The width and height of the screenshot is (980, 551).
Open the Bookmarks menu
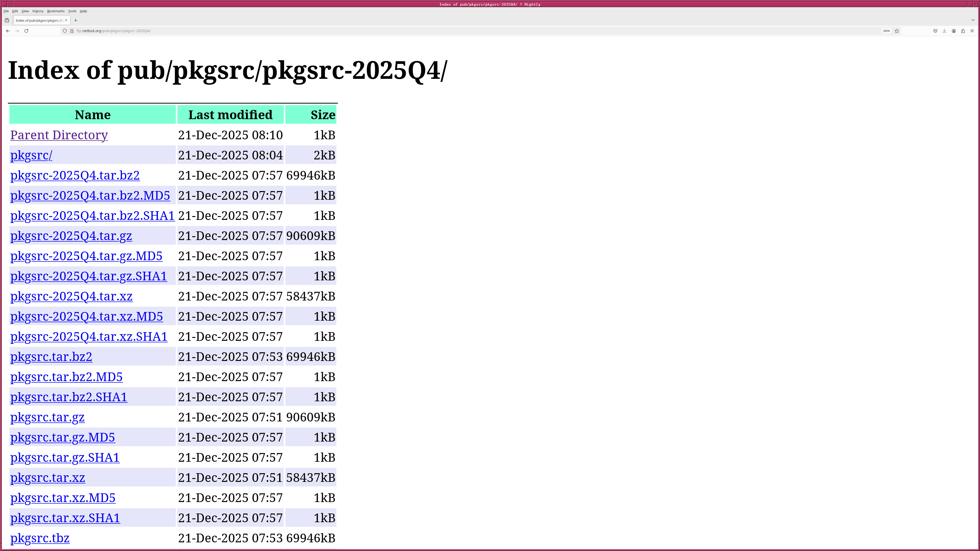(56, 11)
